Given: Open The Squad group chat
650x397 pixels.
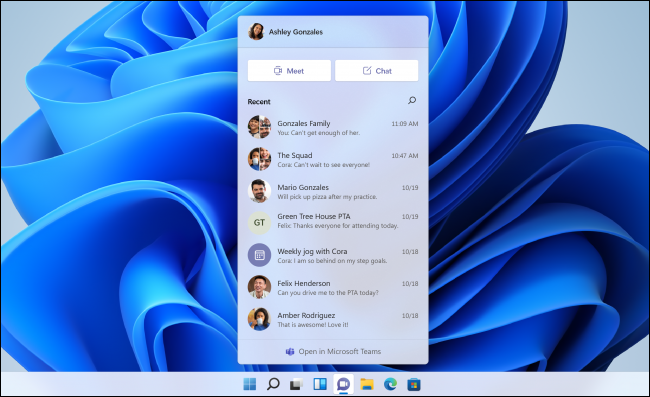Looking at the screenshot, I should (x=333, y=159).
